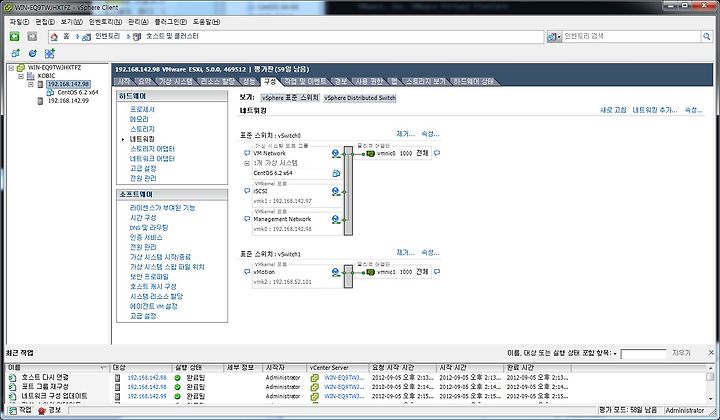Collapse the KOBIC datacenter node
The height and width of the screenshot is (420, 720).
point(21,76)
